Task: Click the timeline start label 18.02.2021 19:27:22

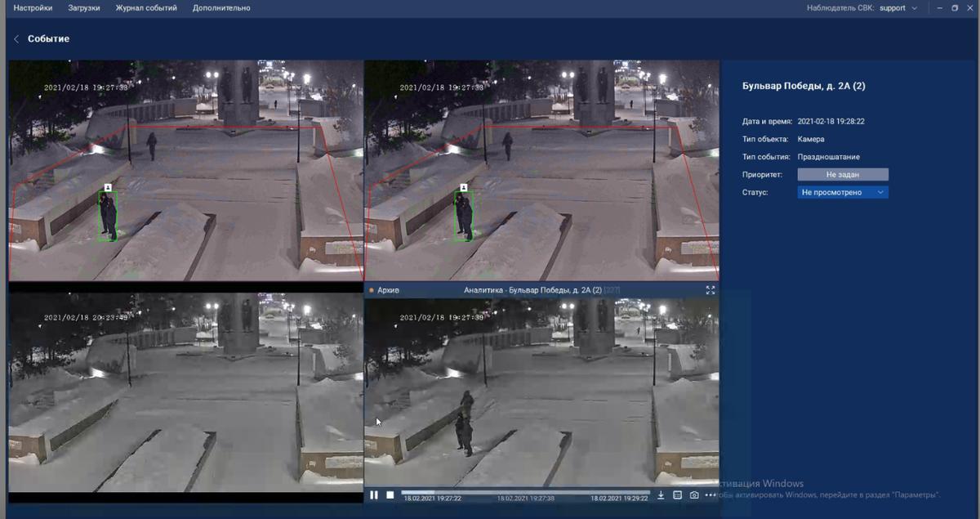Action: (432, 499)
